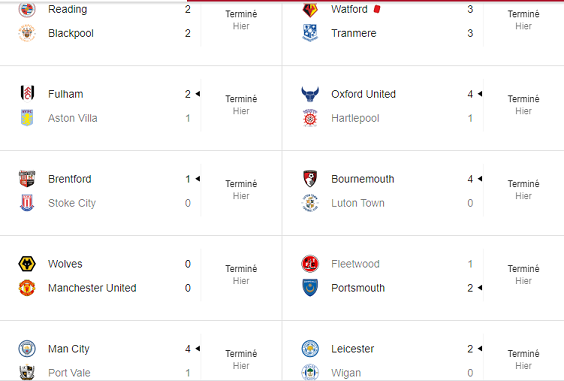Image resolution: width=564 pixels, height=381 pixels.
Task: Click Portsmouth's winning score of 2
Action: (470, 288)
